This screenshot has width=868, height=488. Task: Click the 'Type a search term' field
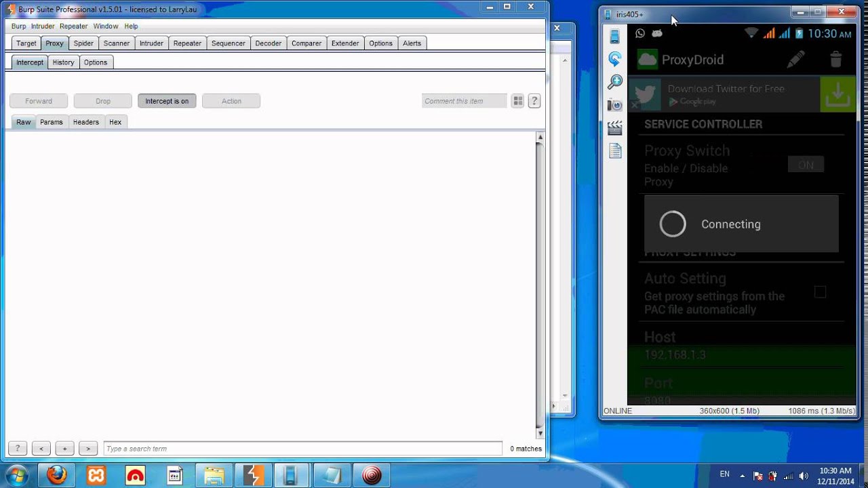[303, 449]
